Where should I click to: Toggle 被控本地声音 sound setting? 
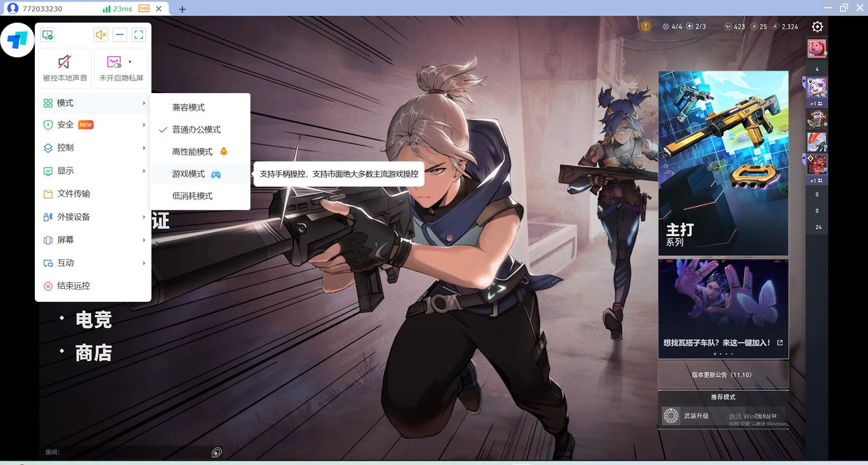pos(65,68)
